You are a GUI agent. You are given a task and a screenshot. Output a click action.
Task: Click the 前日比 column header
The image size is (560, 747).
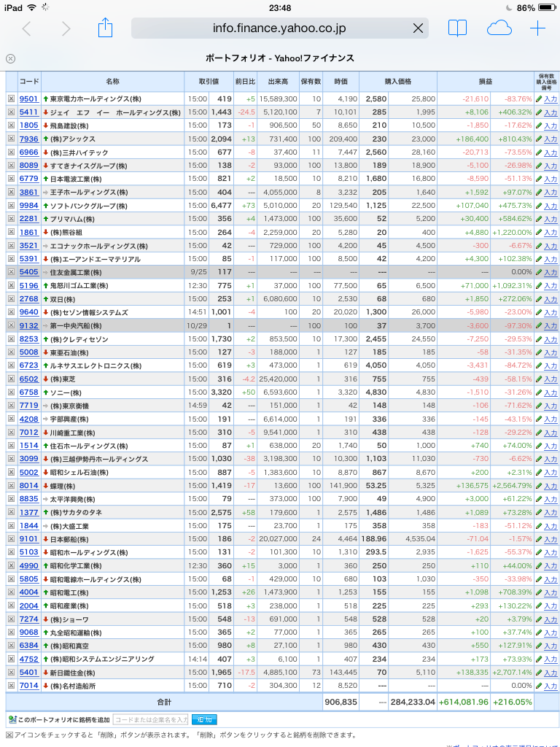[245, 82]
